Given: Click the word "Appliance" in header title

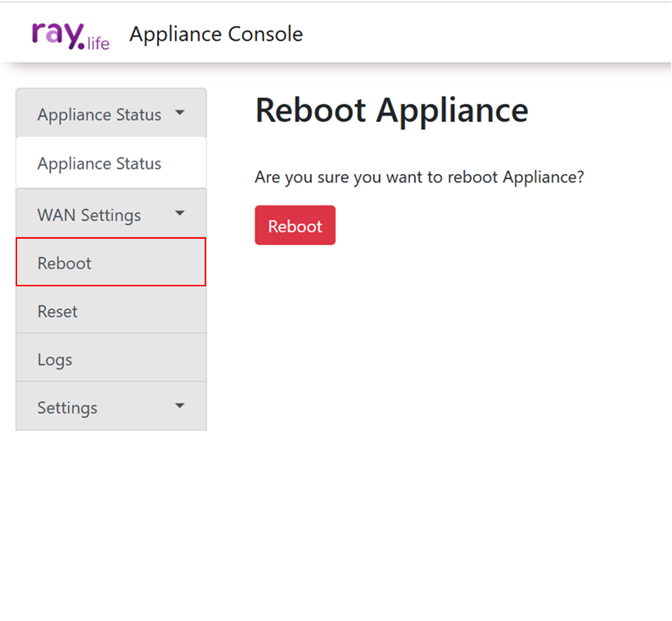Looking at the screenshot, I should coord(176,34).
